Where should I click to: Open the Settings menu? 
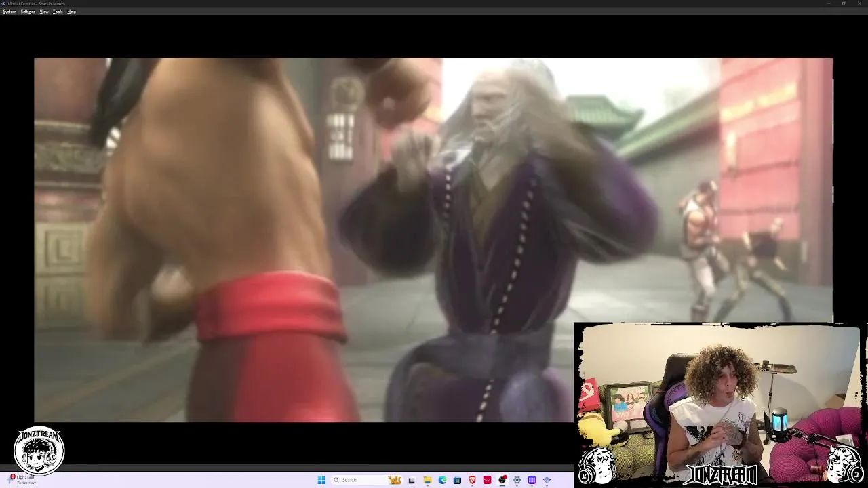(28, 12)
